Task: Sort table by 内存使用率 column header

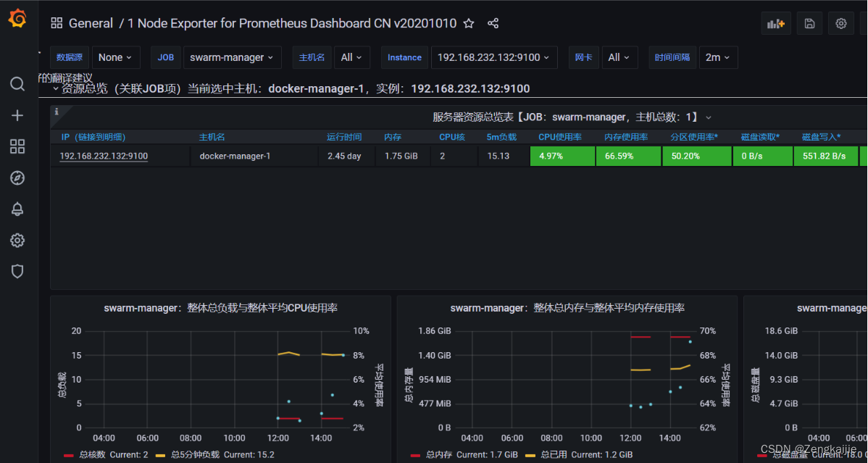Action: coord(625,137)
